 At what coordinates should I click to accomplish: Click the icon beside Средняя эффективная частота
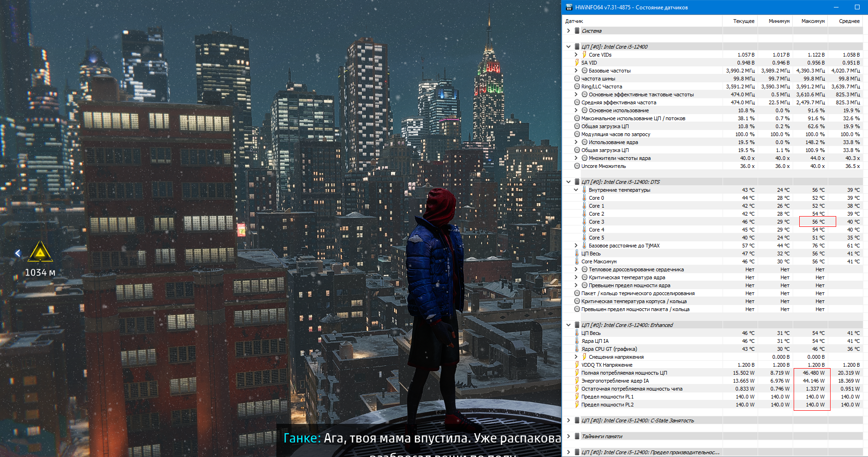click(x=577, y=102)
